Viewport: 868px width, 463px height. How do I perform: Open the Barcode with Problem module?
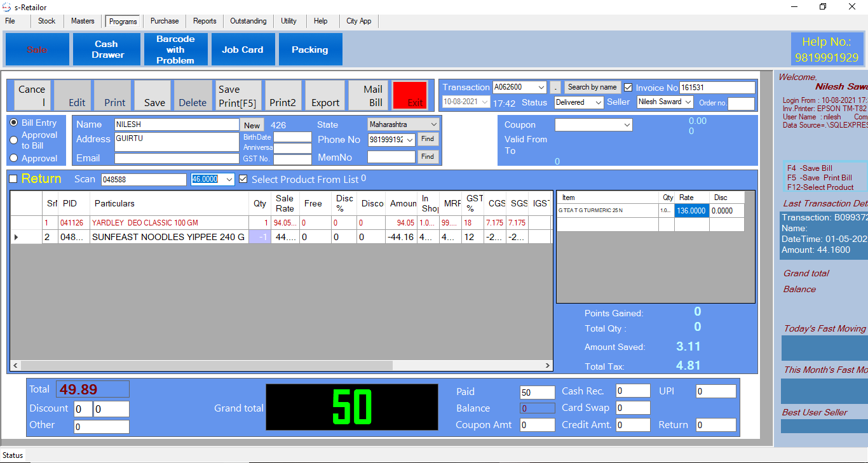pyautogui.click(x=175, y=50)
